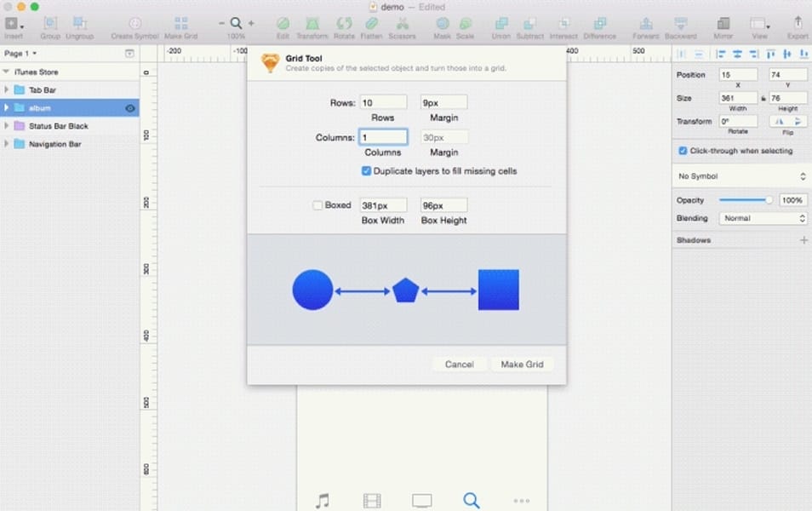
Task: Open the No Symbol dropdown
Action: pyautogui.click(x=739, y=176)
